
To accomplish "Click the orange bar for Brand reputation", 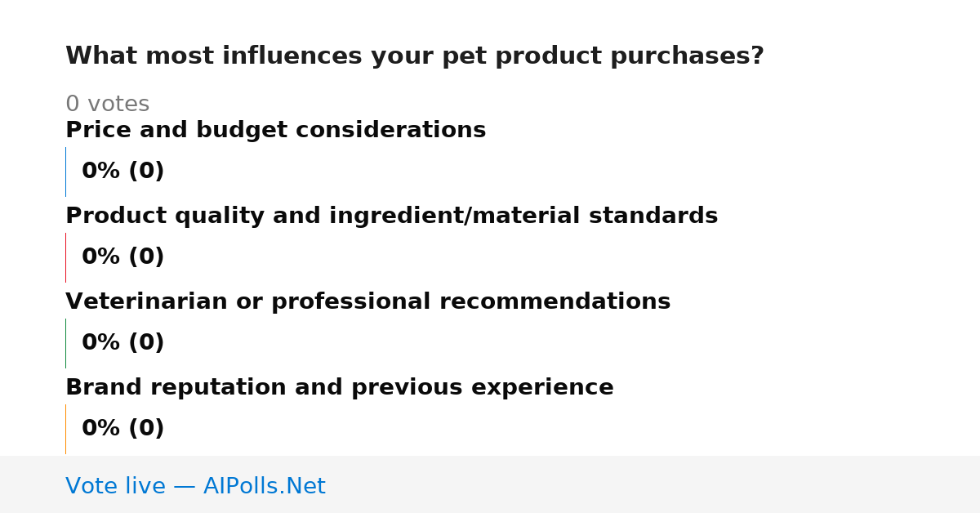I will pos(65,429).
